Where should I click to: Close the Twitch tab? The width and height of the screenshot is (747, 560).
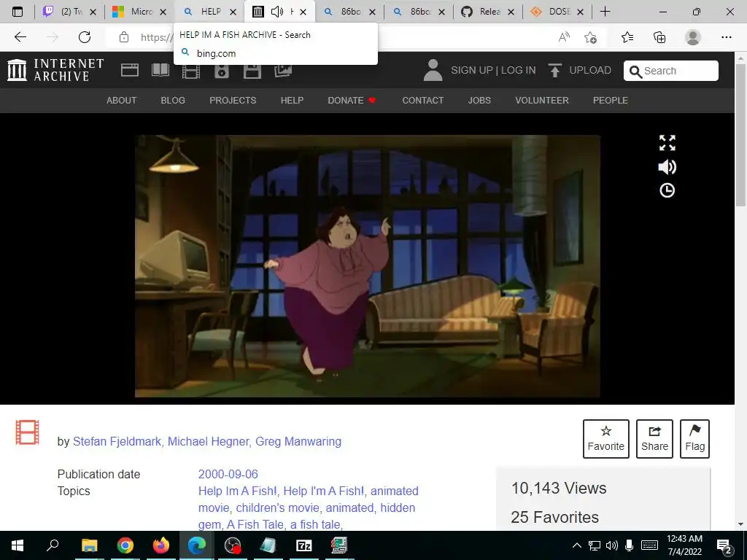pyautogui.click(x=93, y=12)
